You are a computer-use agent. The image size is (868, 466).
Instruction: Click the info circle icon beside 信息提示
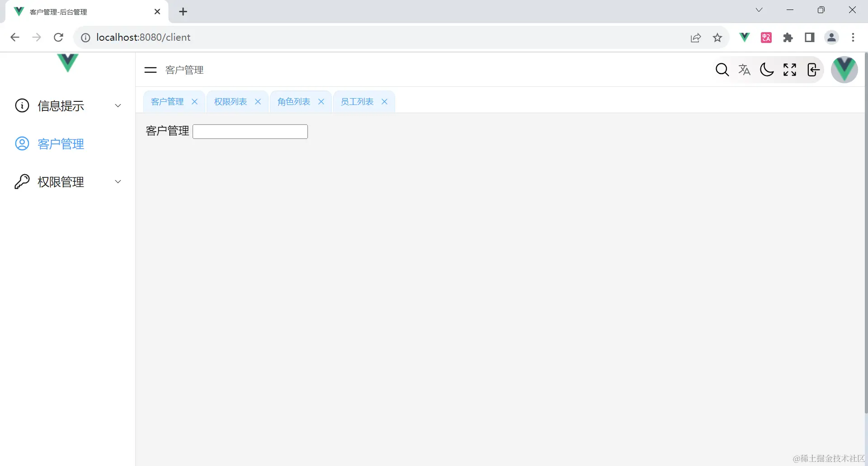pos(22,105)
